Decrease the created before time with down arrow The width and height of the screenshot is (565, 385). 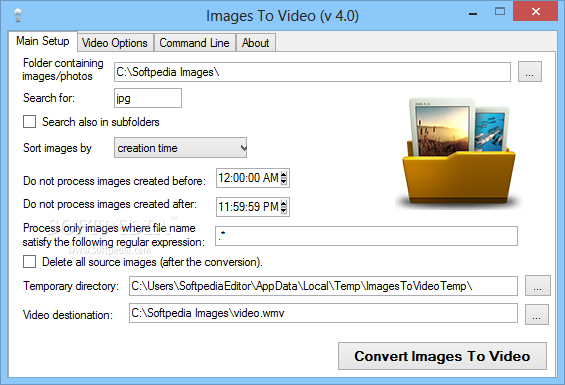[284, 181]
